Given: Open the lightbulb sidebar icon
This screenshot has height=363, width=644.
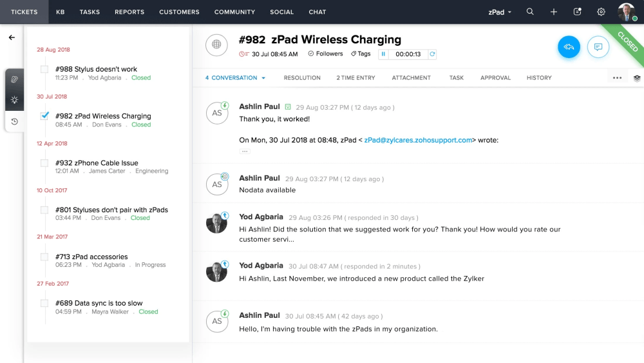Looking at the screenshot, I should [x=14, y=100].
